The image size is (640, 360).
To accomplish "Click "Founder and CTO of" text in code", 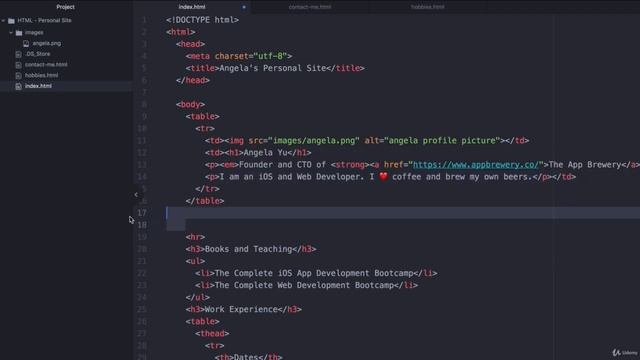I will (282, 164).
